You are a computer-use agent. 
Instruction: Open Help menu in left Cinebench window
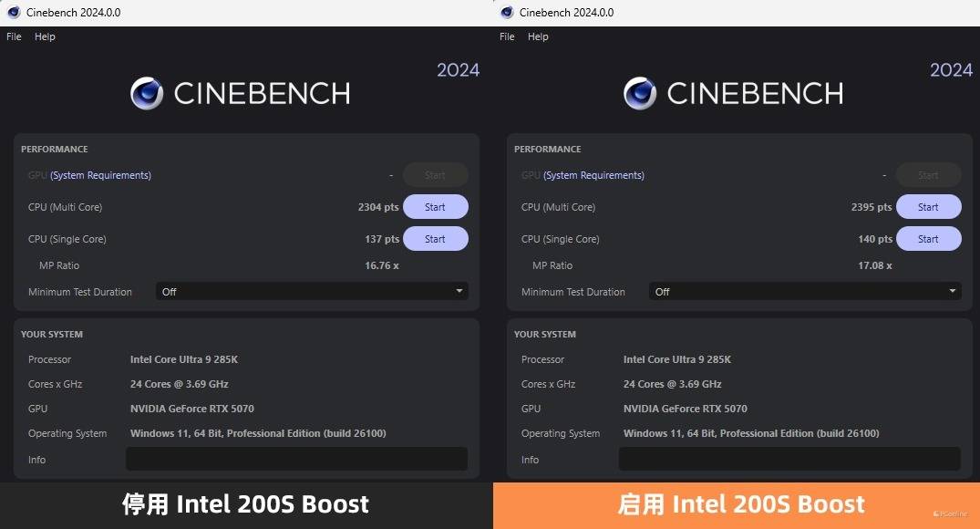[45, 36]
